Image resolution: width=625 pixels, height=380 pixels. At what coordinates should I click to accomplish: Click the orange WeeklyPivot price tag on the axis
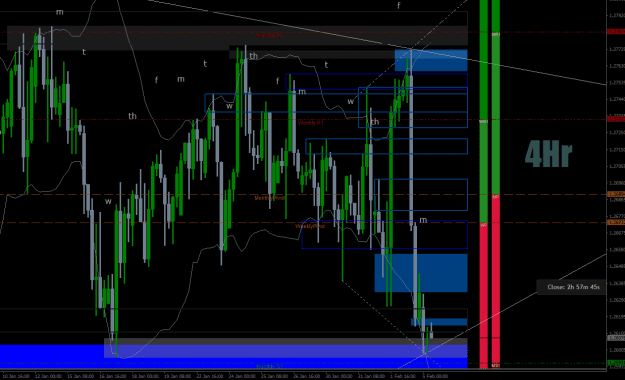pos(616,222)
